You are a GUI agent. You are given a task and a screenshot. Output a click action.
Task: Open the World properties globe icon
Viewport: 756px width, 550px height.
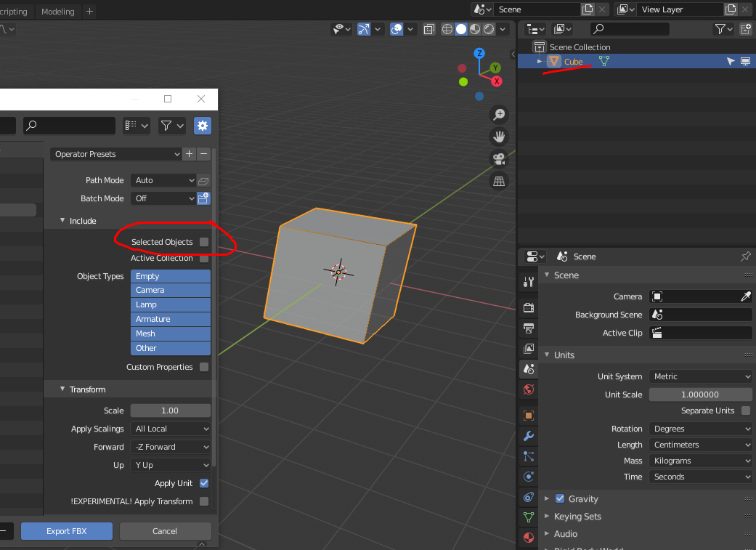(x=529, y=389)
